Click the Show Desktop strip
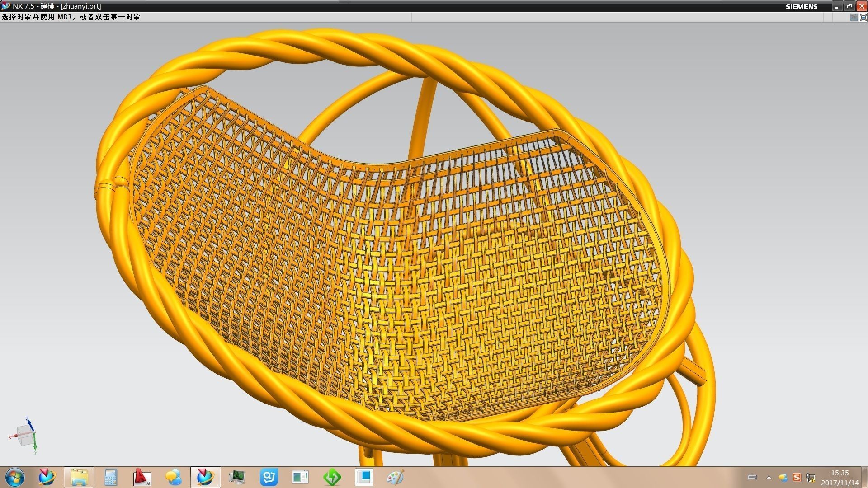 tap(865, 477)
